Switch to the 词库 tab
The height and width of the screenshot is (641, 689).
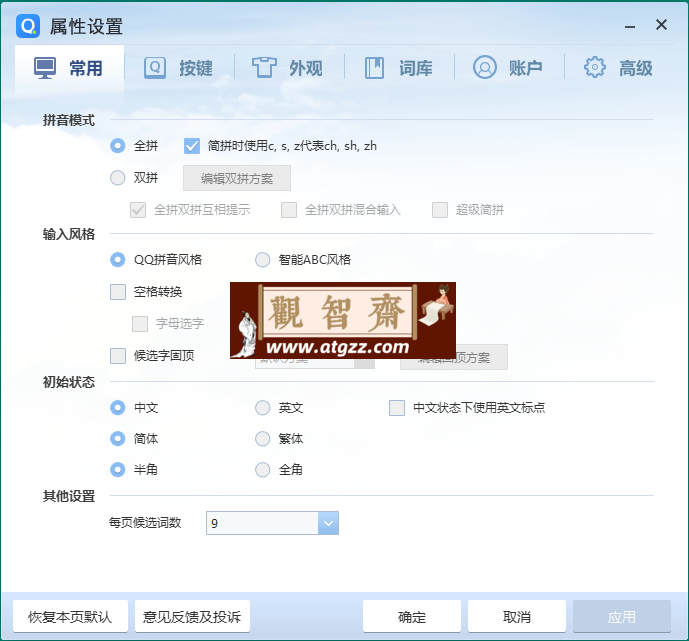(399, 69)
